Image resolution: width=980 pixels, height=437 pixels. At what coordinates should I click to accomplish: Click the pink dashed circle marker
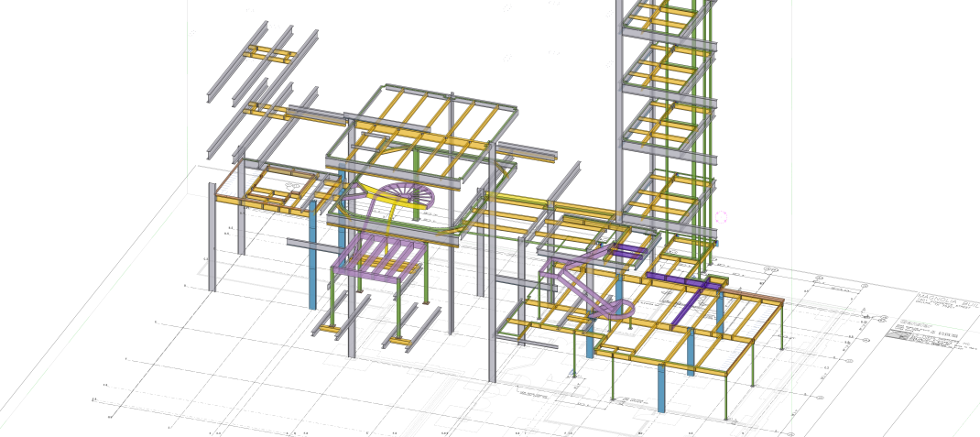[x=721, y=218]
